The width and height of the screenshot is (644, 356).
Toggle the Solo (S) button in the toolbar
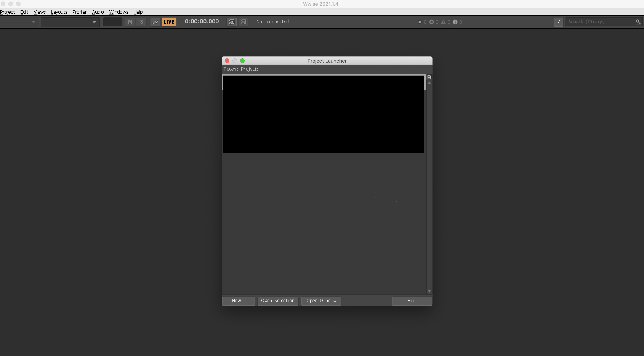click(x=142, y=22)
